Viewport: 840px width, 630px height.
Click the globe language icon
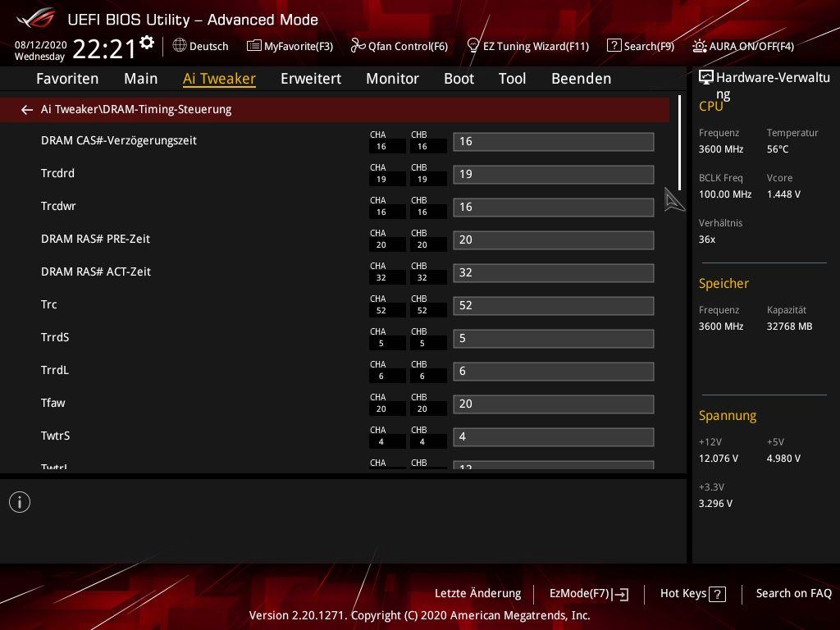point(180,45)
